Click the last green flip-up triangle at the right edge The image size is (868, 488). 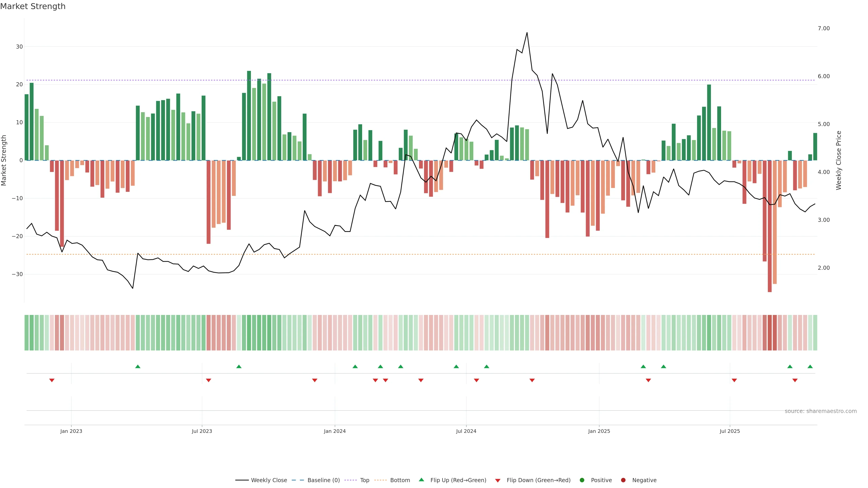[810, 366]
